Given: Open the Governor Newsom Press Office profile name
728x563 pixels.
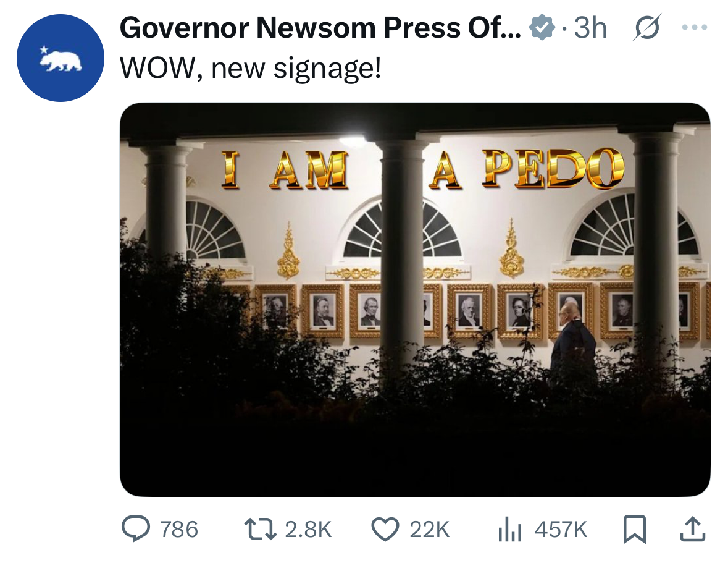Looking at the screenshot, I should click(x=321, y=28).
